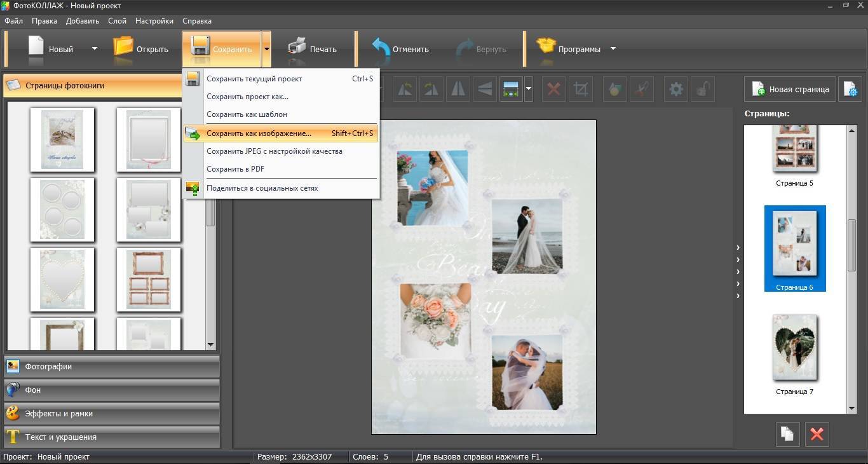Delete page with red X below page list
The width and height of the screenshot is (868, 464).
point(817,434)
